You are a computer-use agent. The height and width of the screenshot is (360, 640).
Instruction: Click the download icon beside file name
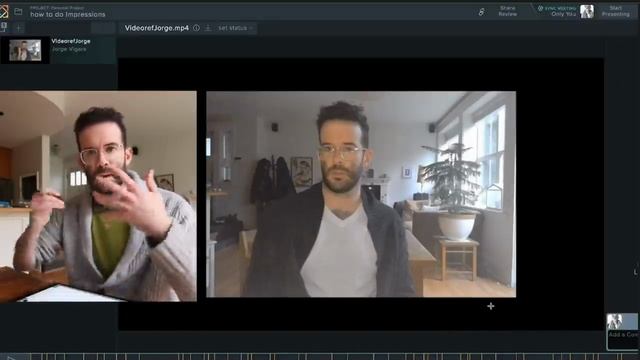208,28
